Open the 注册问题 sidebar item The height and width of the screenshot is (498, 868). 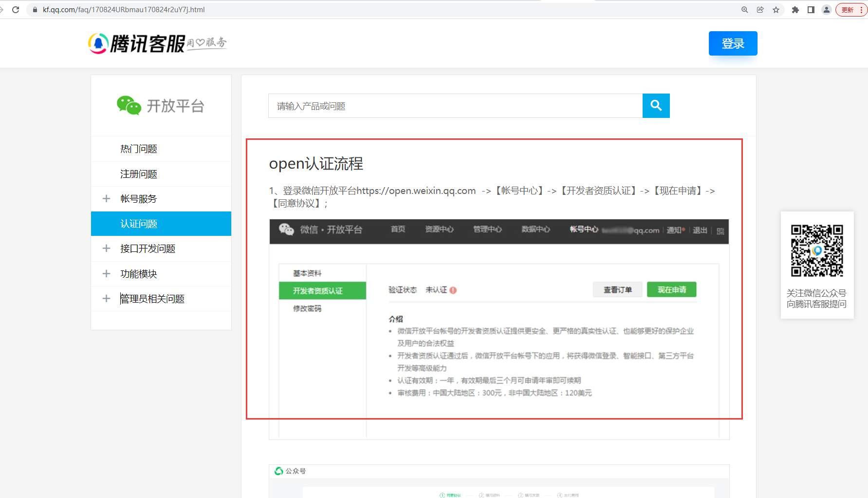(161, 174)
